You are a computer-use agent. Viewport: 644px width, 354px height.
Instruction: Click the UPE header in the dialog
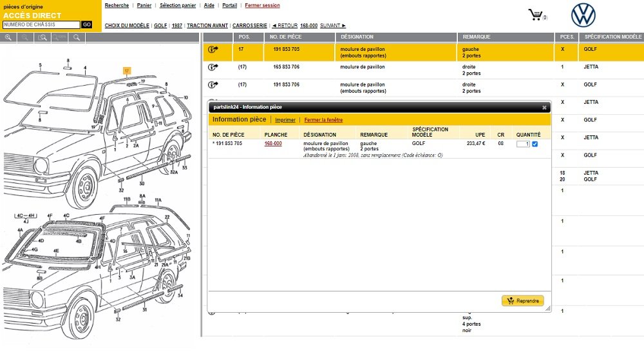(480, 135)
